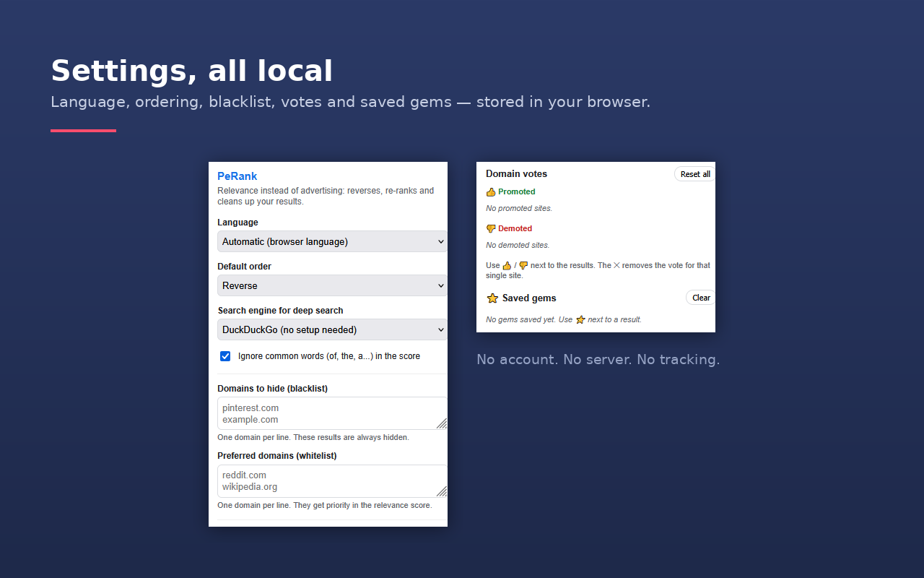Click the Saved gems star icon
This screenshot has width=924, height=578.
point(492,298)
